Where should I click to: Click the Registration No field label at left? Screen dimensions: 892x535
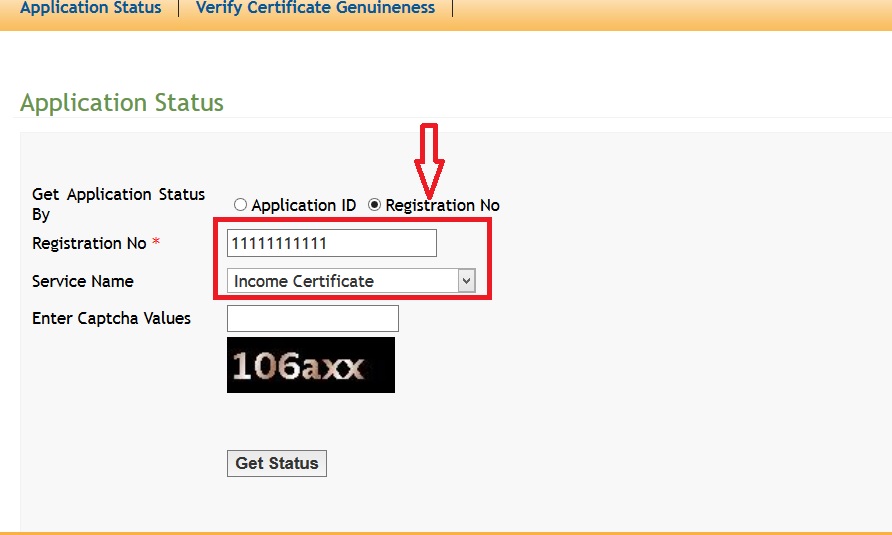(x=89, y=243)
